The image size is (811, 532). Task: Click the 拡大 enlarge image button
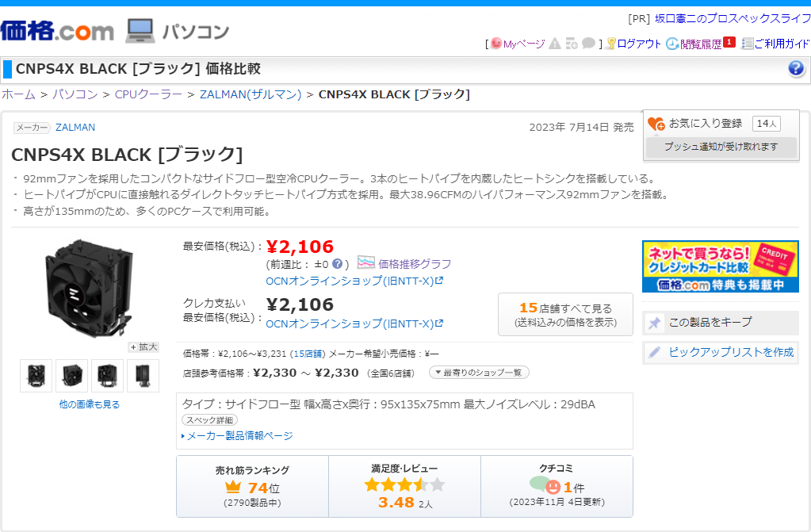(143, 346)
